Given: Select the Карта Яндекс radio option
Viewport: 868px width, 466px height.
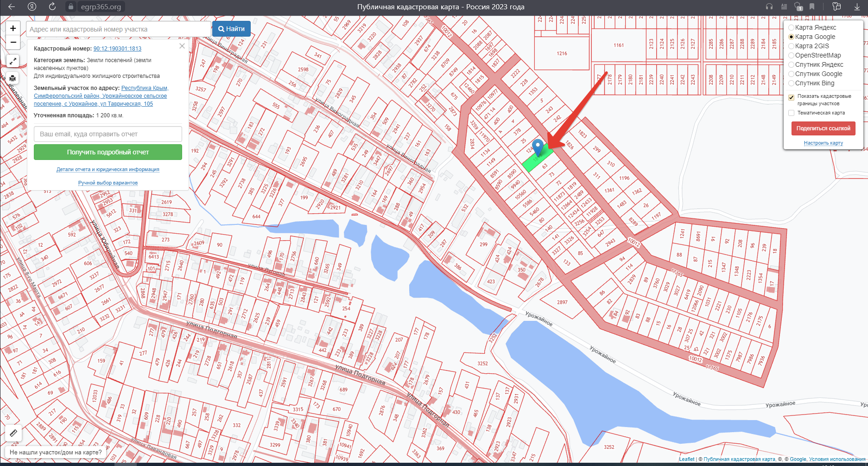Looking at the screenshot, I should click(x=792, y=27).
